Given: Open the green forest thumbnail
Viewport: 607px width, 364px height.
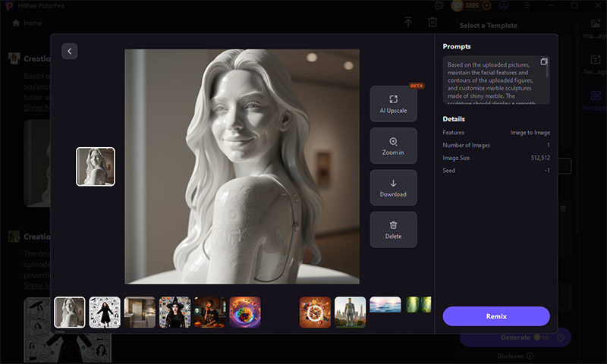Looking at the screenshot, I should click(418, 305).
